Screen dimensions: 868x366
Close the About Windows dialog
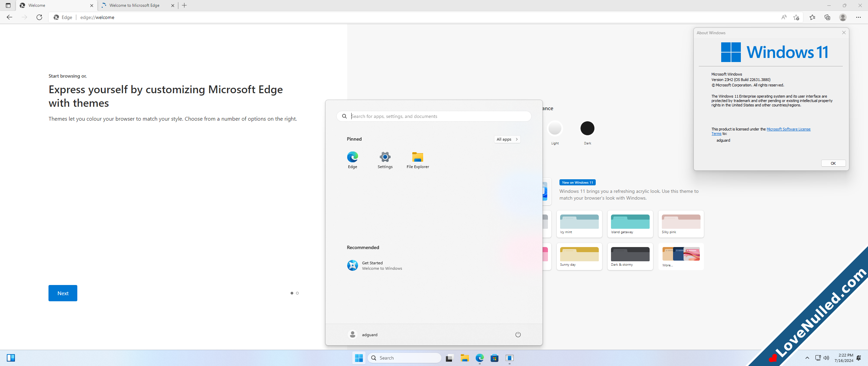coord(844,33)
